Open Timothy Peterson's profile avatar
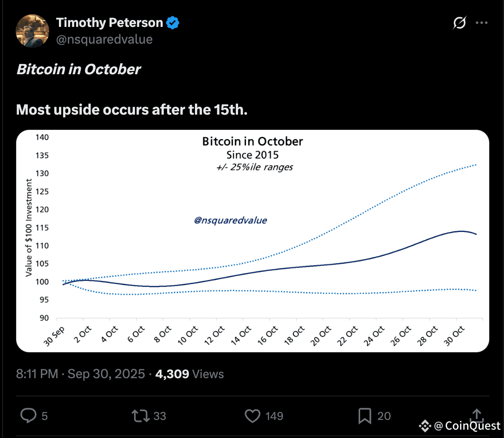The width and height of the screenshot is (504, 438). click(32, 31)
